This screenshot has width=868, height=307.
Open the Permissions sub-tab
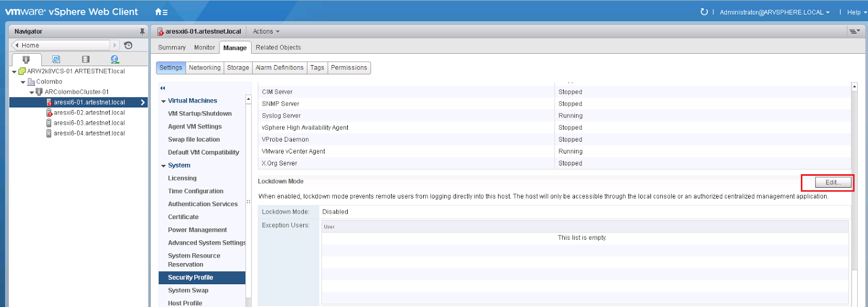coord(349,68)
